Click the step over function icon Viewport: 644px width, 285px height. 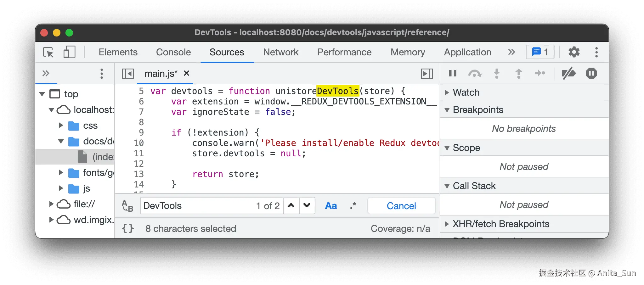(475, 74)
